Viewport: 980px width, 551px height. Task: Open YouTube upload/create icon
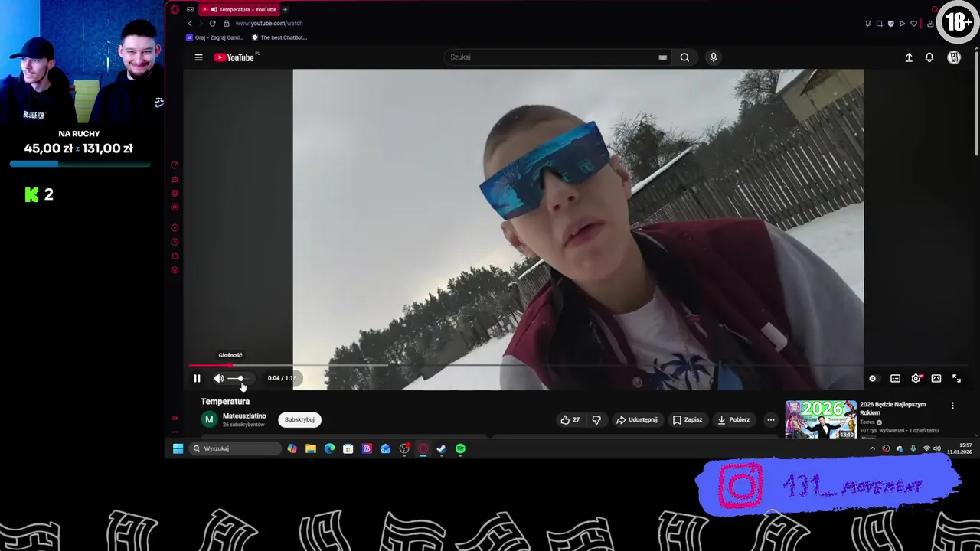coord(909,57)
